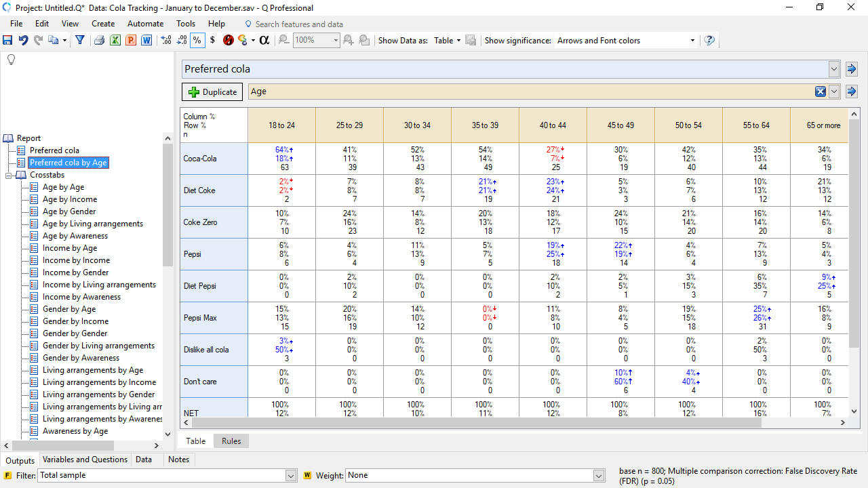This screenshot has height=488, width=868.
Task: Open the Automate menu
Action: [x=145, y=23]
